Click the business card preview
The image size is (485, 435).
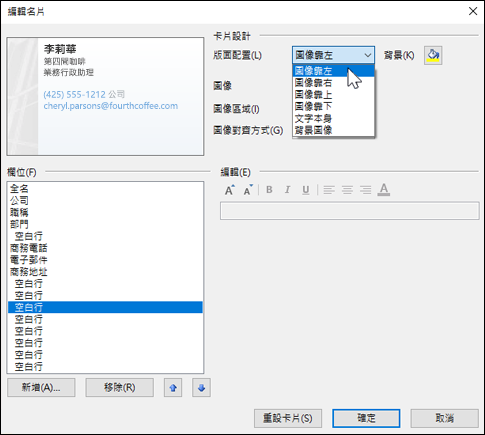coord(105,96)
